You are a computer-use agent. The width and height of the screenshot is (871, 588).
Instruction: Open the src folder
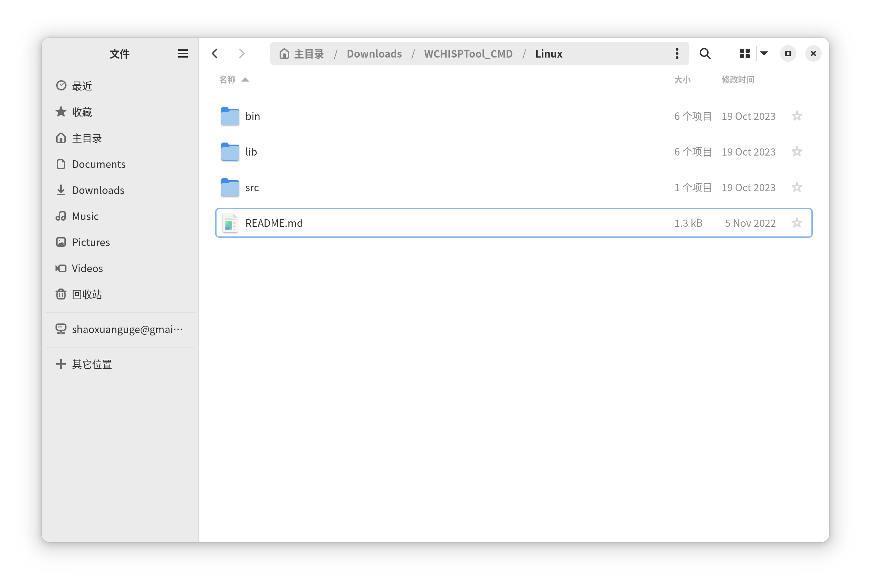252,187
